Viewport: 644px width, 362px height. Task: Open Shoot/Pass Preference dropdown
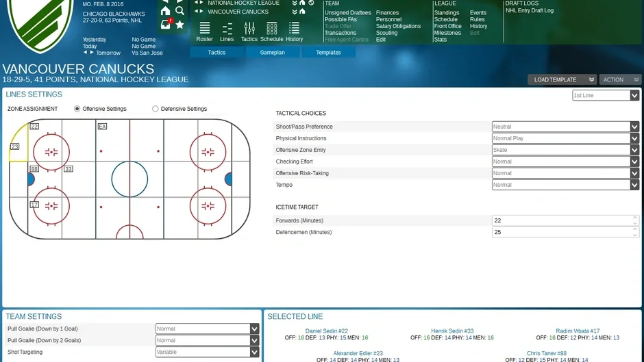click(x=565, y=127)
